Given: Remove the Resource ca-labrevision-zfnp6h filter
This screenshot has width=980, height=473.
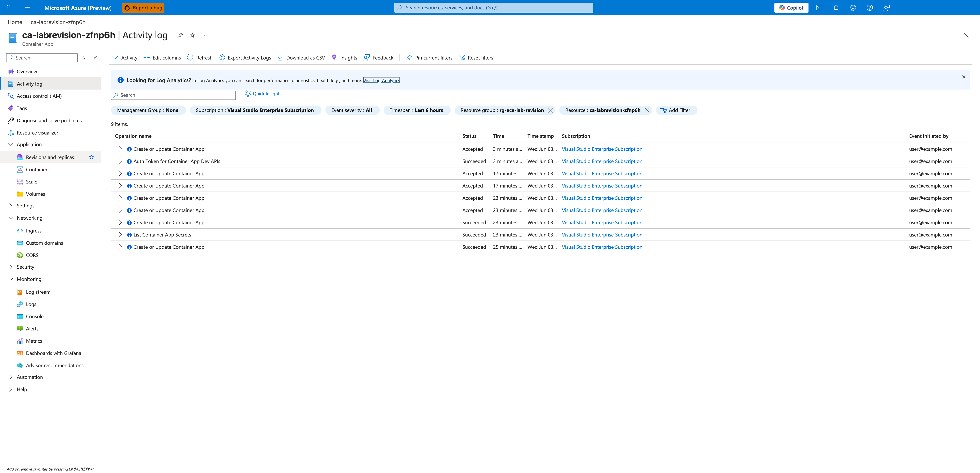Looking at the screenshot, I should (647, 110).
